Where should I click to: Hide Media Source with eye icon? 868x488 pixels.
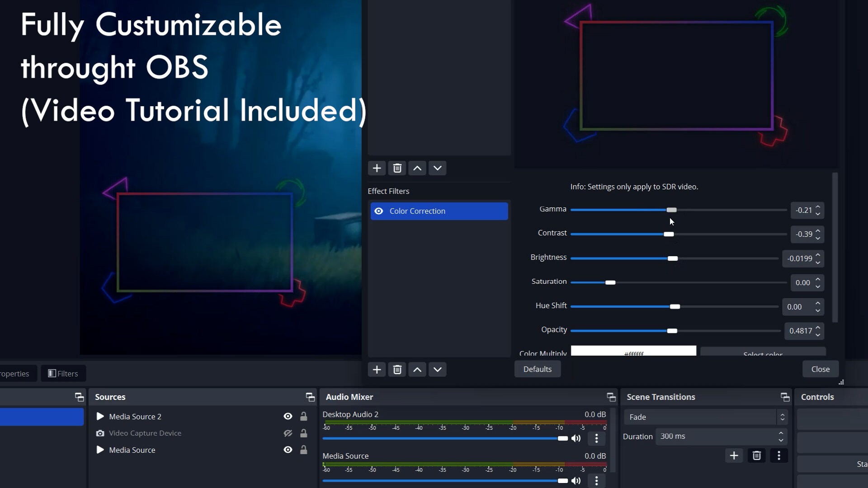[288, 450]
